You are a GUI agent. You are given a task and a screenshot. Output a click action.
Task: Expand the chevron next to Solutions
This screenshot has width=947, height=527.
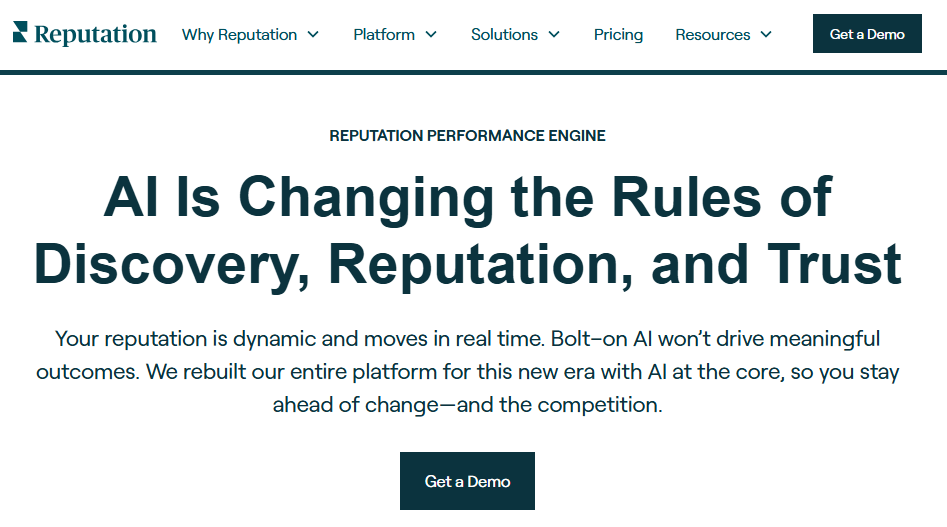(554, 34)
